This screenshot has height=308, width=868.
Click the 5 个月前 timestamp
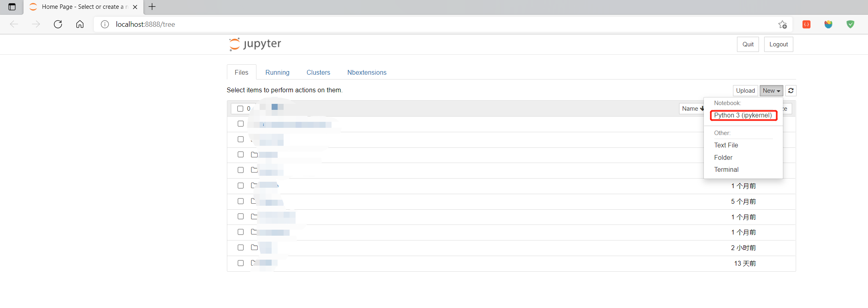tap(743, 202)
